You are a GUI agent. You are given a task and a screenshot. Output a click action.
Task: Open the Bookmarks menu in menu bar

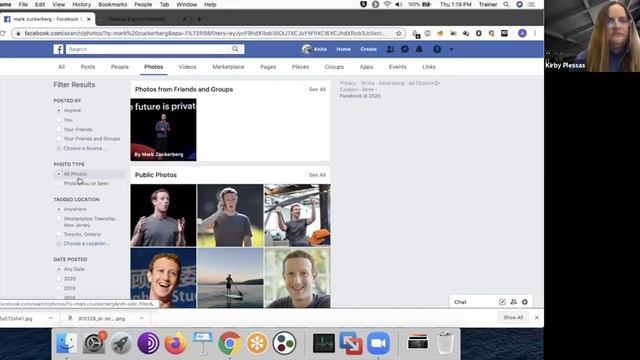point(113,4)
